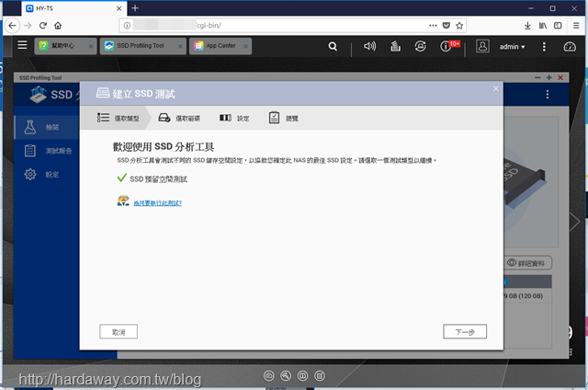This screenshot has height=390, width=588.
Task: Open the QTS main menu hamburger
Action: point(22,45)
